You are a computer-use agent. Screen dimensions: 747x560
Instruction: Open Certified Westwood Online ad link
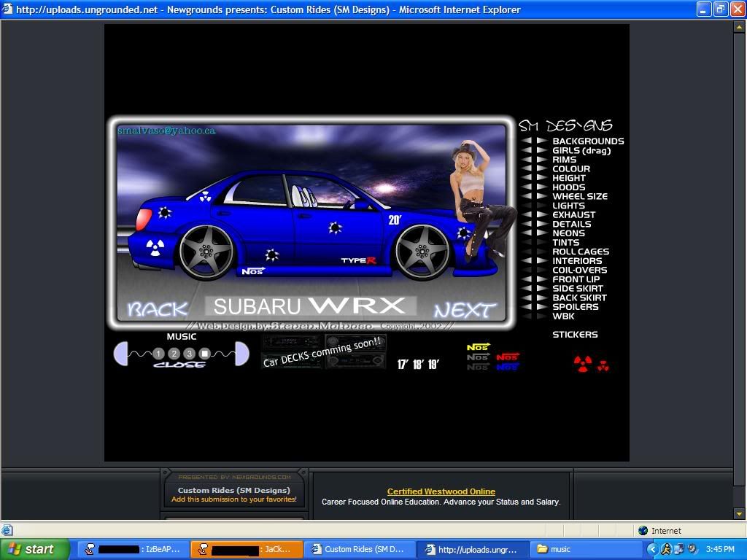[x=441, y=491]
